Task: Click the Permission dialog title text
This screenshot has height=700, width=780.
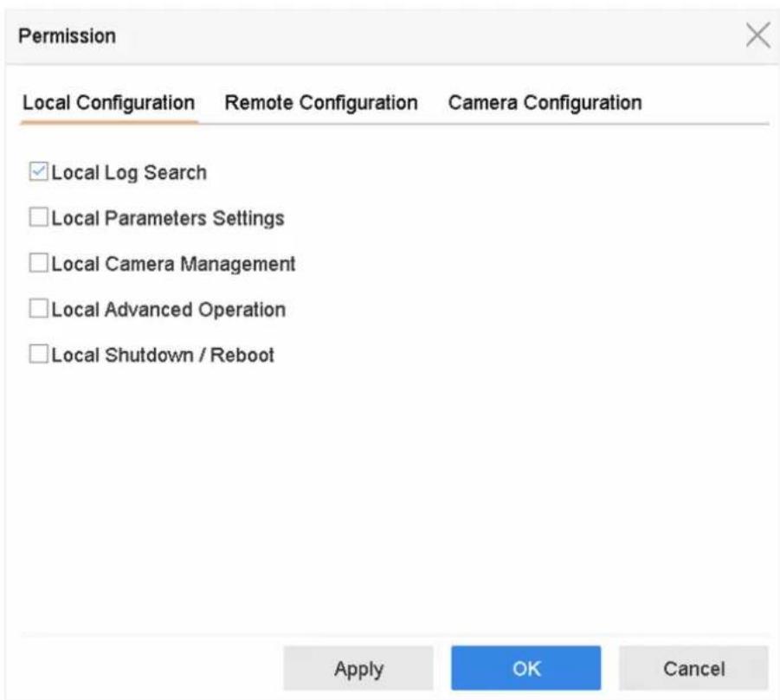Action: [x=68, y=36]
